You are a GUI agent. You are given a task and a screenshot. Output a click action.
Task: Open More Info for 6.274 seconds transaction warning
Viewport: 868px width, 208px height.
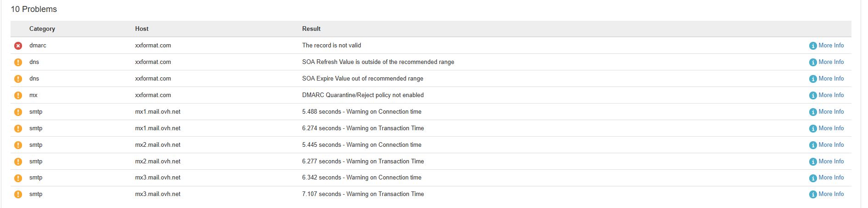click(831, 128)
